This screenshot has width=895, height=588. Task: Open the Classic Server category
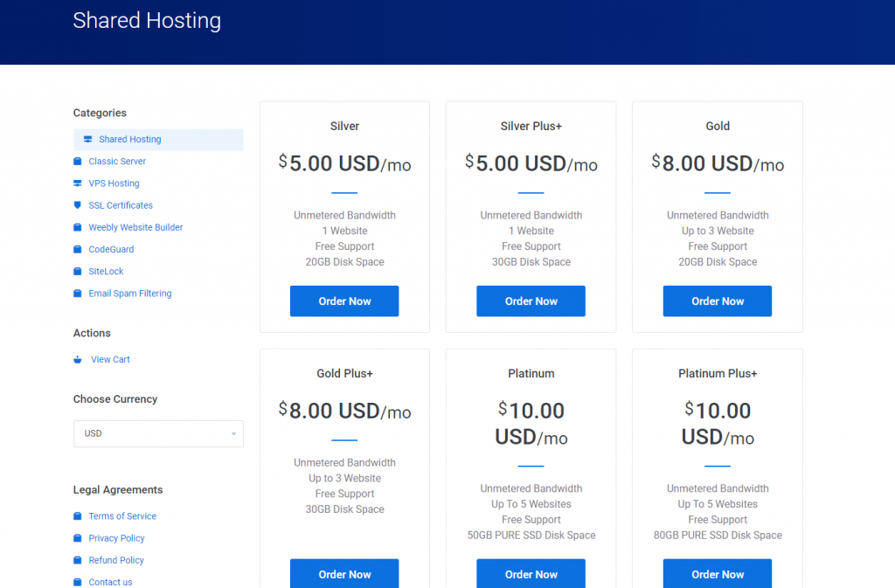click(x=117, y=162)
